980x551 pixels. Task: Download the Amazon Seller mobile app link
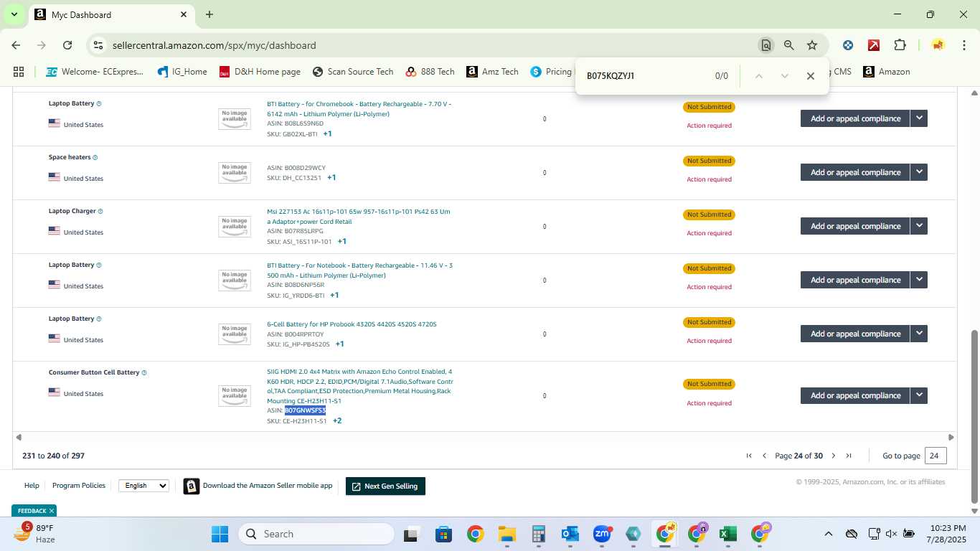pyautogui.click(x=268, y=486)
